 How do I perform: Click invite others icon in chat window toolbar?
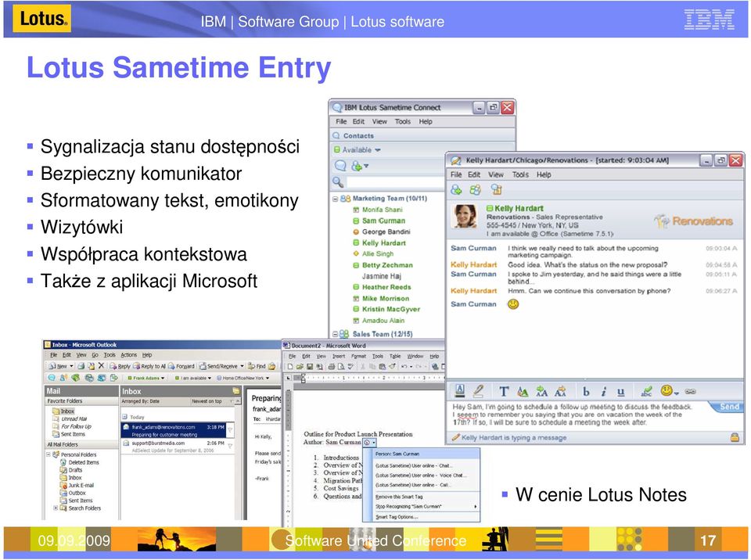456,190
